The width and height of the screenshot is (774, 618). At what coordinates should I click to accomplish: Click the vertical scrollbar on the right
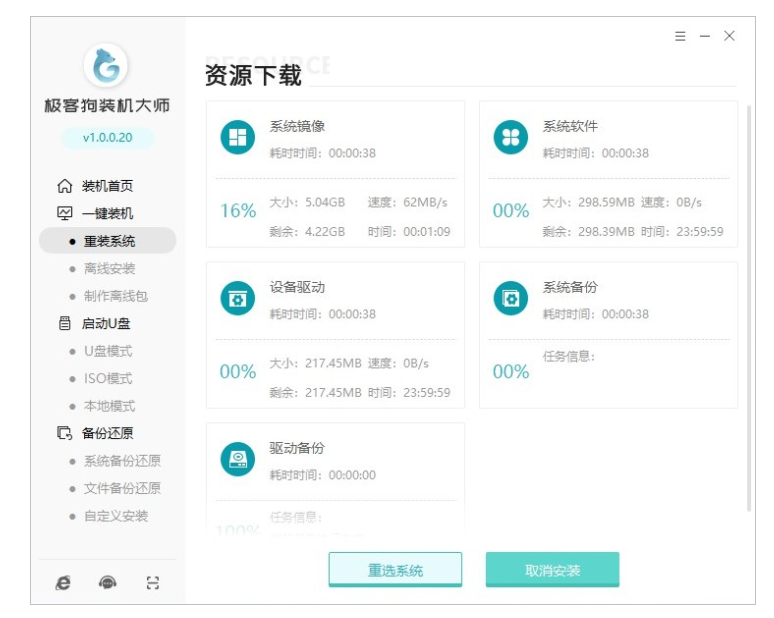pos(748,309)
